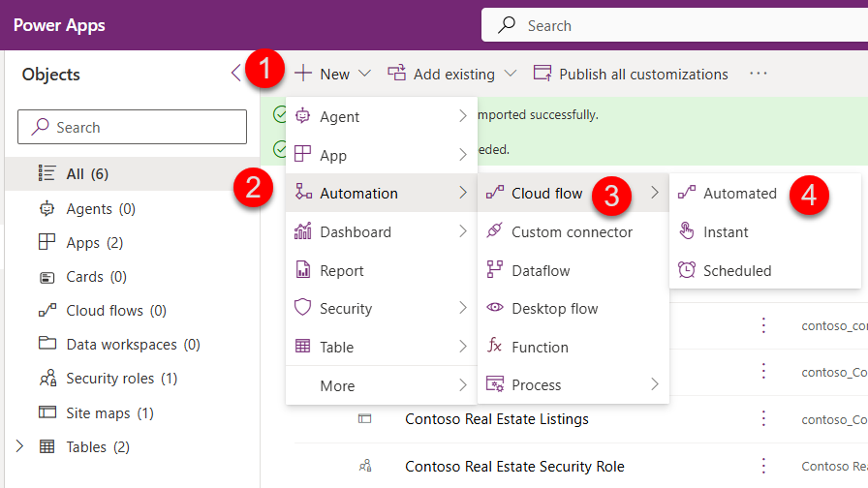This screenshot has height=488, width=868.
Task: Click the Scheduled flow clock icon
Action: [687, 270]
